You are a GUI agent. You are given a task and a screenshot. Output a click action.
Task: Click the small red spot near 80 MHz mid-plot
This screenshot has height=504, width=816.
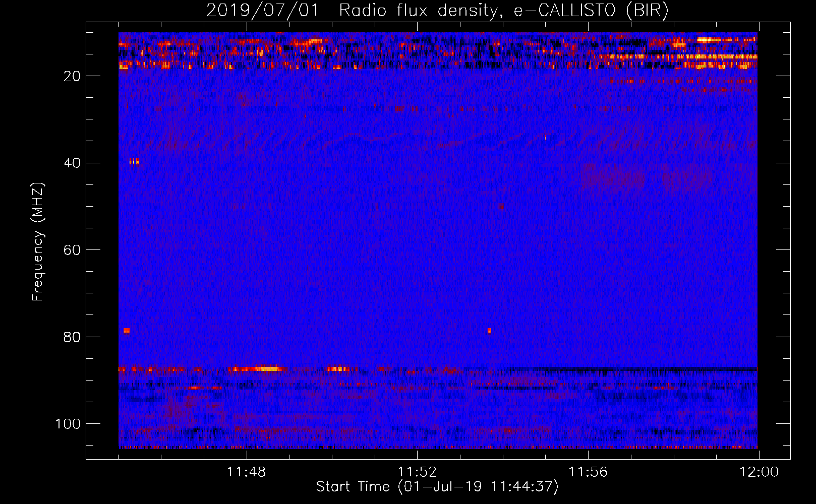489,331
